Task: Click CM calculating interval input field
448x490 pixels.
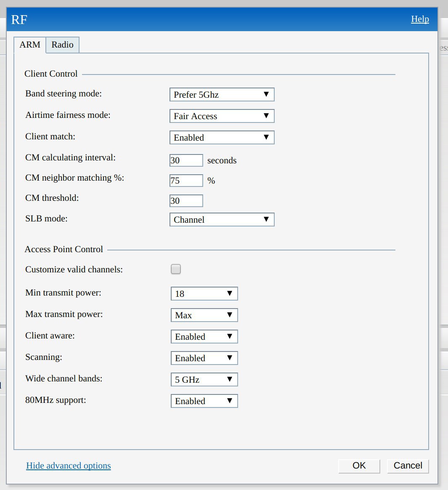Action: coord(186,160)
